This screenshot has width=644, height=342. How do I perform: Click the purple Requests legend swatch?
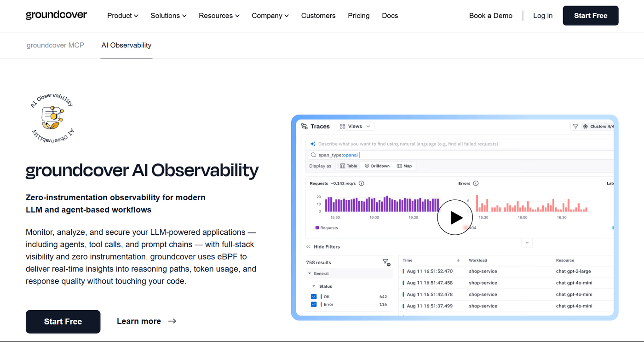click(317, 228)
